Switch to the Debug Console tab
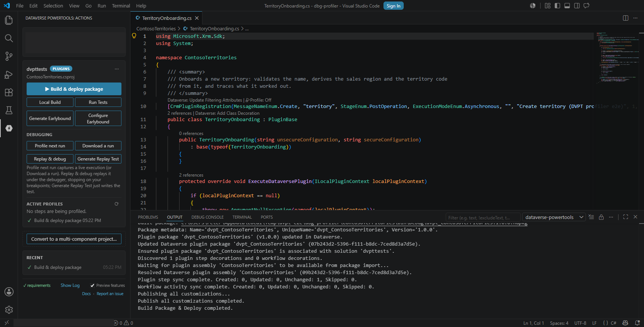 pos(207,217)
